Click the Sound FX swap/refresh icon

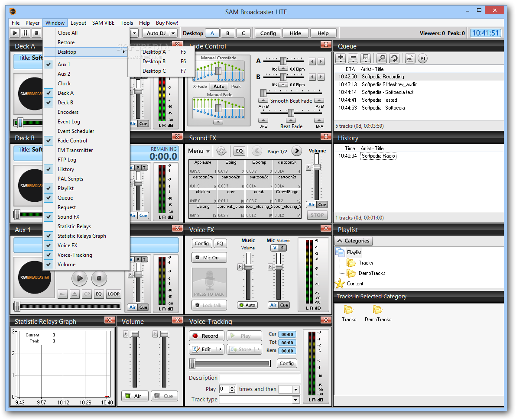tap(221, 151)
